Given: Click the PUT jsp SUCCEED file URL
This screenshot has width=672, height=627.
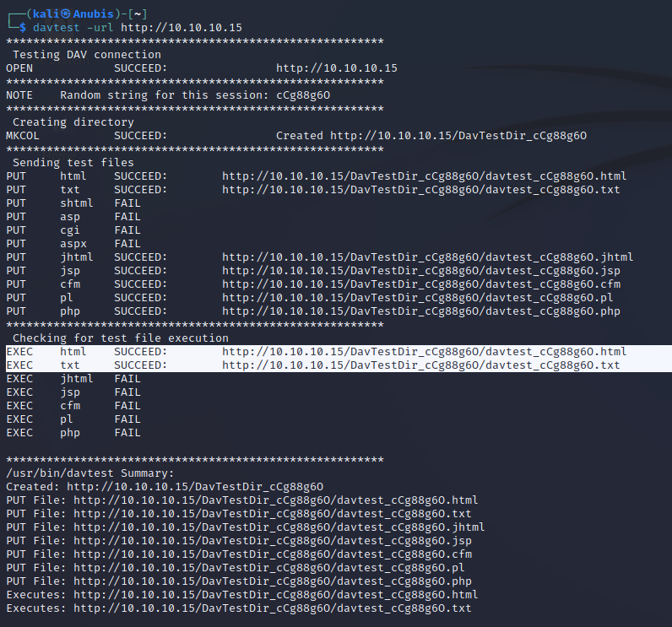Looking at the screenshot, I should [420, 270].
